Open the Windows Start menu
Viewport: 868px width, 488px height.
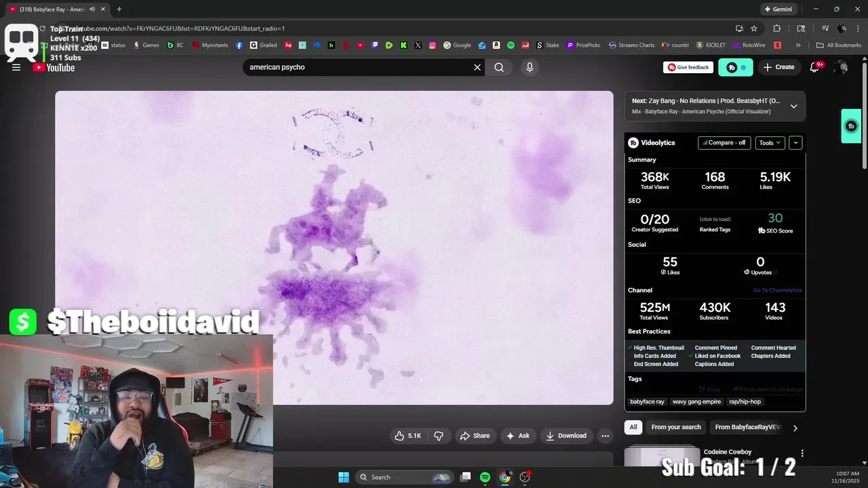[344, 477]
